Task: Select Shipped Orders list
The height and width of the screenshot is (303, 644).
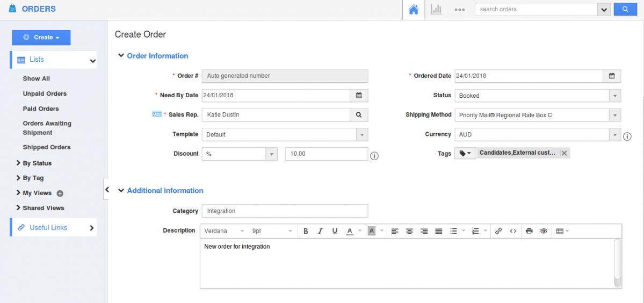Action: click(47, 147)
